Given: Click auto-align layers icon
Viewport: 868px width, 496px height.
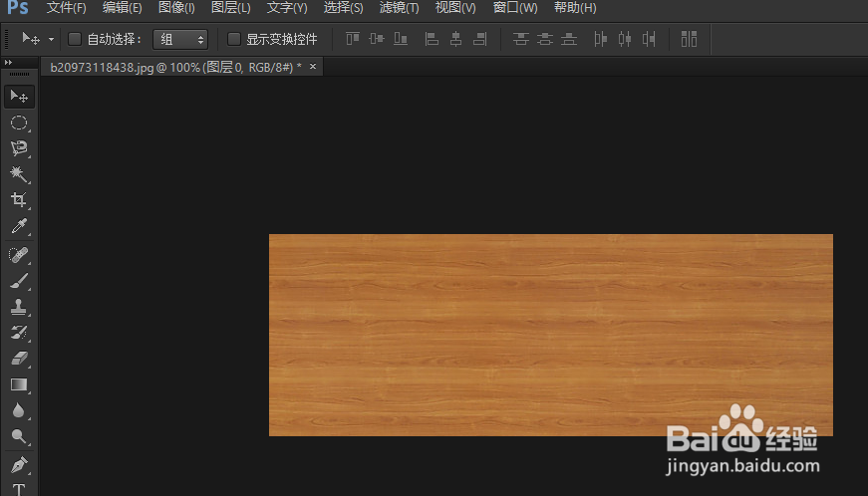Looking at the screenshot, I should click(x=690, y=39).
